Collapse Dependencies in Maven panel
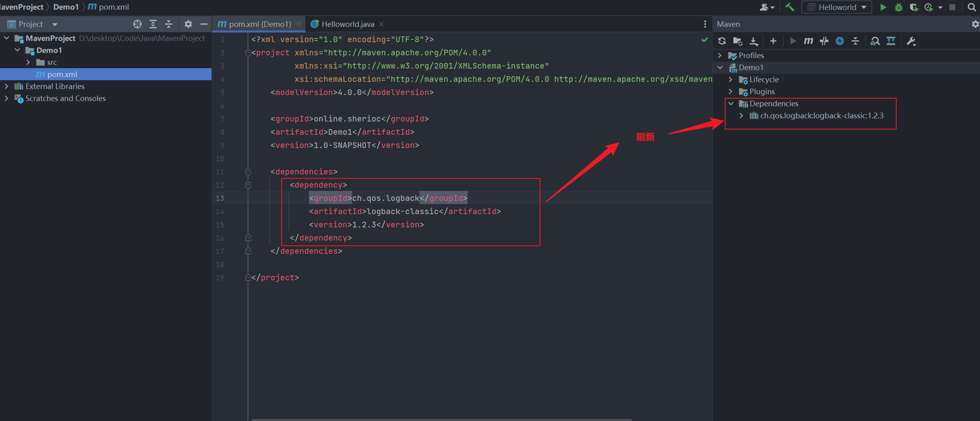 731,103
